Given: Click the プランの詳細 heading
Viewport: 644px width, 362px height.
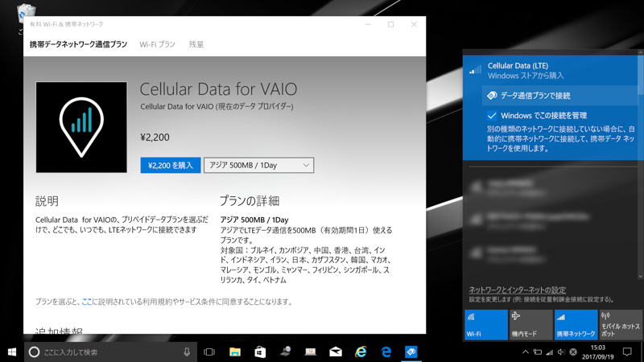Looking at the screenshot, I should (x=250, y=201).
